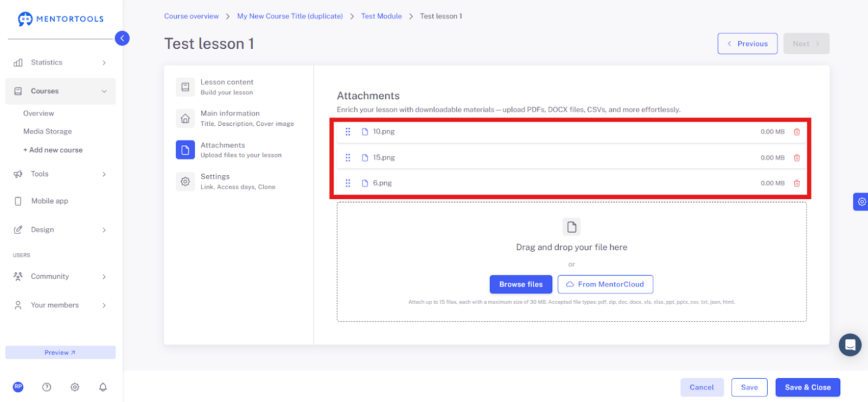Collapse the sidebar with the blue arrow button
The height and width of the screenshot is (402, 868).
pos(122,38)
